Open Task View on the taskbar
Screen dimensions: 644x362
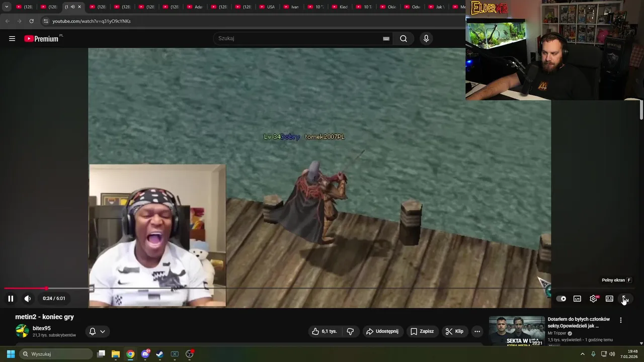pos(101,354)
